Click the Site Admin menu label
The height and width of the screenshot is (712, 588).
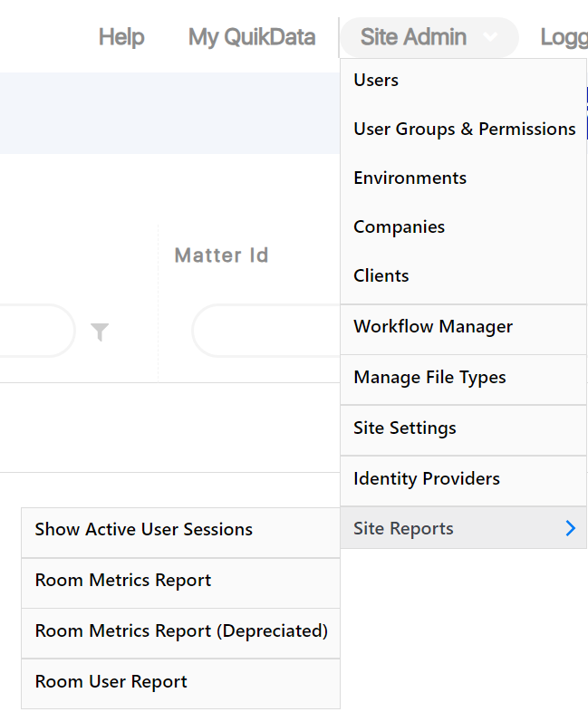tap(413, 37)
